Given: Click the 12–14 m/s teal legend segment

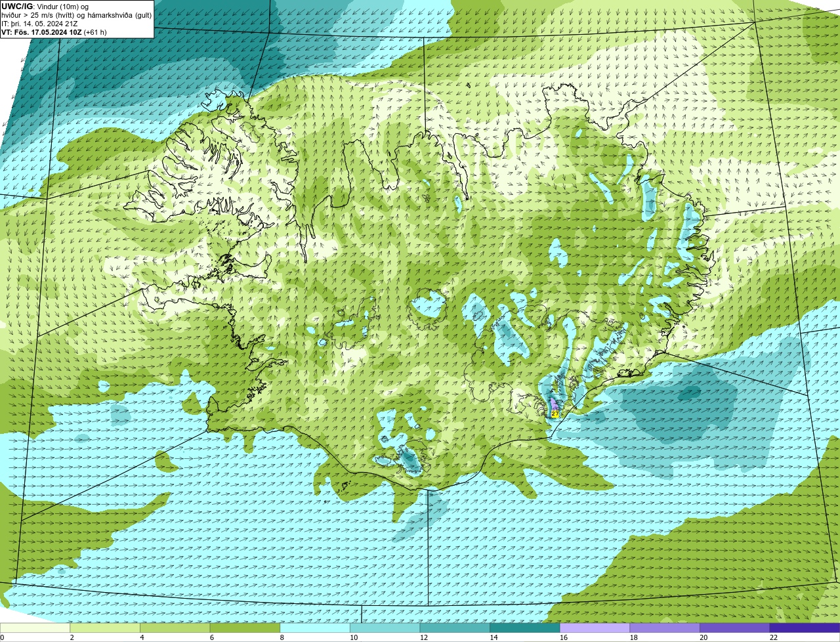Looking at the screenshot, I should click(x=455, y=628).
